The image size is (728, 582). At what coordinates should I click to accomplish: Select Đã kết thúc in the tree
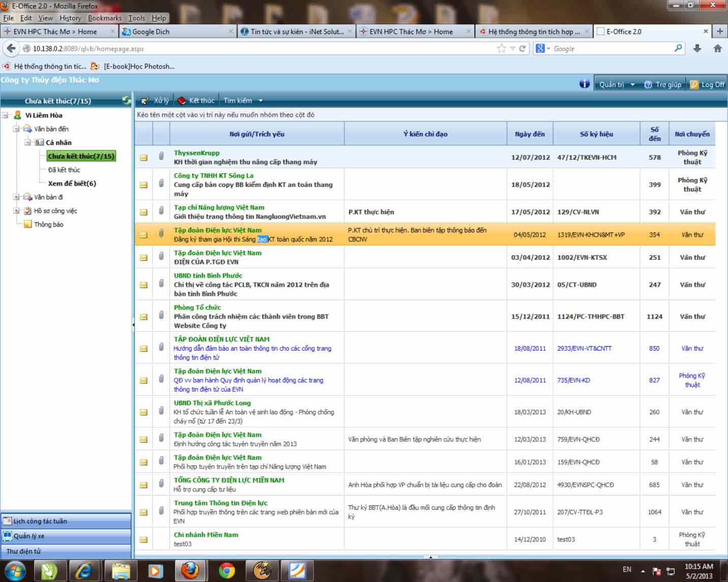[64, 170]
